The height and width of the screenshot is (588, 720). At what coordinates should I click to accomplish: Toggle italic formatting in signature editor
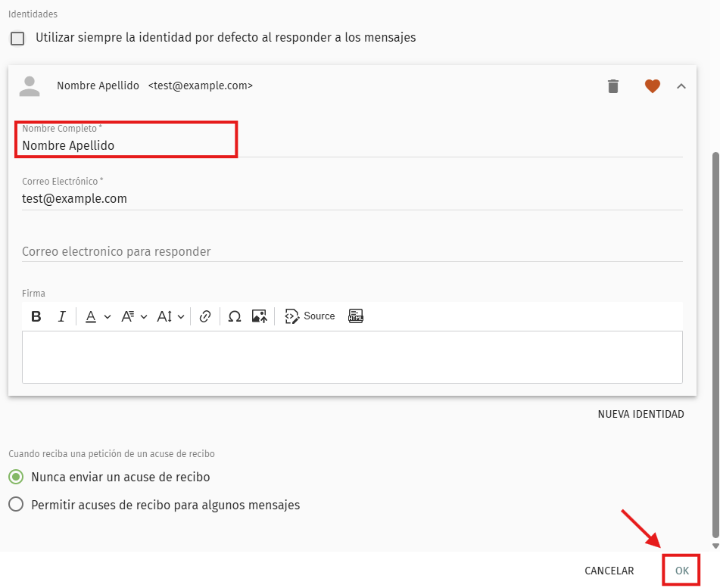click(62, 316)
